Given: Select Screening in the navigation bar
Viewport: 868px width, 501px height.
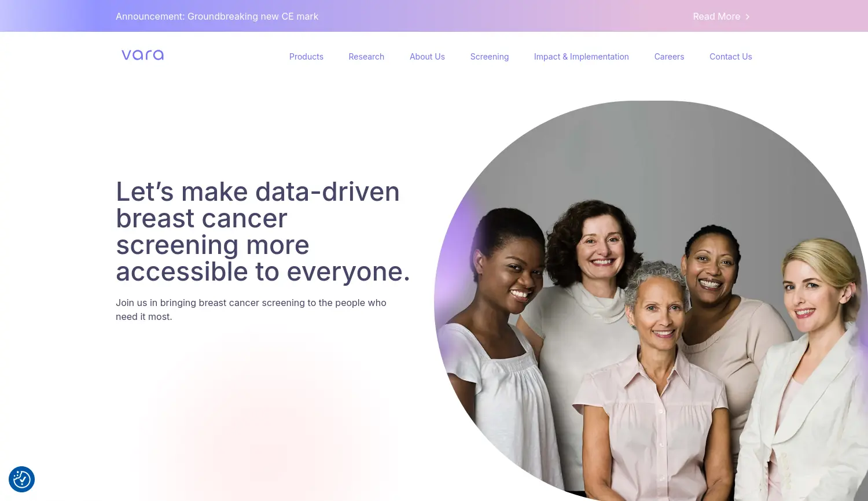Looking at the screenshot, I should coord(490,57).
